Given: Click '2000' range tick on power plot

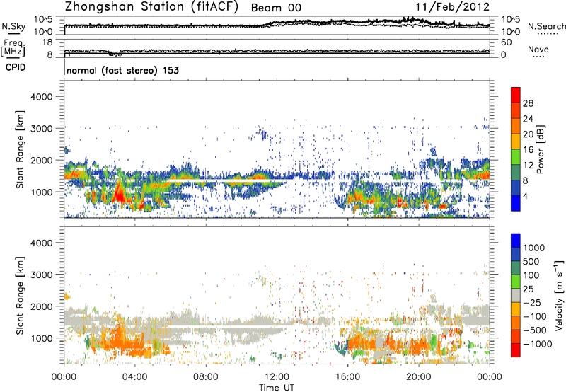Looking at the screenshot, I should click(42, 160).
